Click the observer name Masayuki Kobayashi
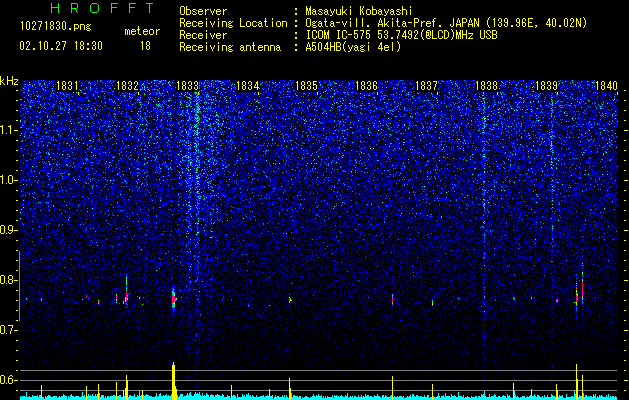 click(x=358, y=11)
